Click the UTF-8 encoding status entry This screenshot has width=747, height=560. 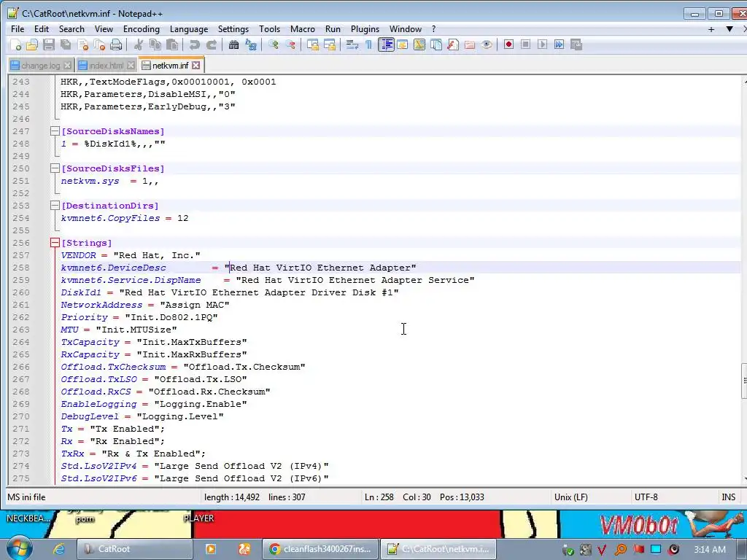[646, 497]
